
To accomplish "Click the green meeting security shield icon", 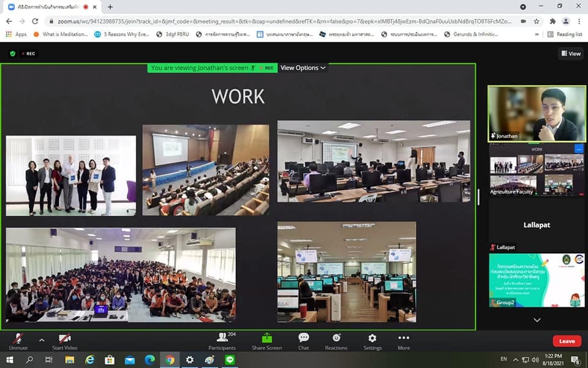I will (x=13, y=54).
